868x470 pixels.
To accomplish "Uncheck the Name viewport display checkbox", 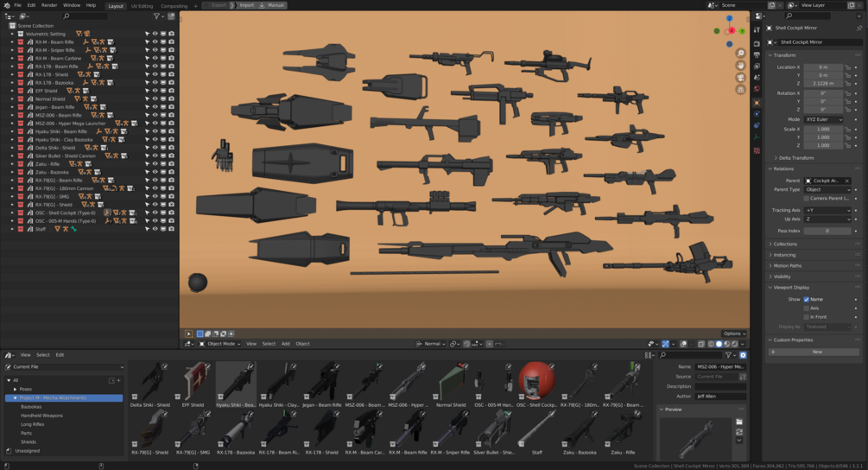I will point(807,300).
